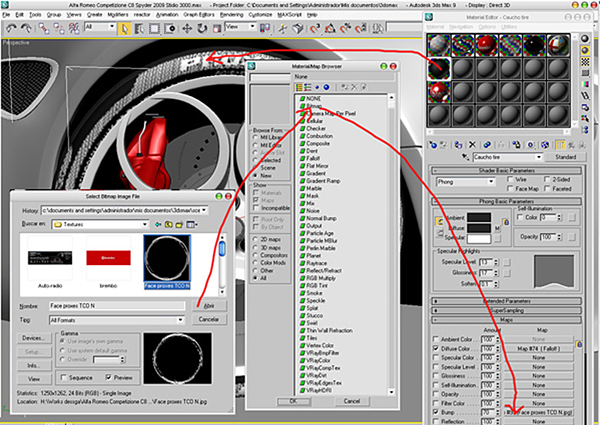600x425 pixels.
Task: Enable the Sequence checkbox
Action: [64, 378]
